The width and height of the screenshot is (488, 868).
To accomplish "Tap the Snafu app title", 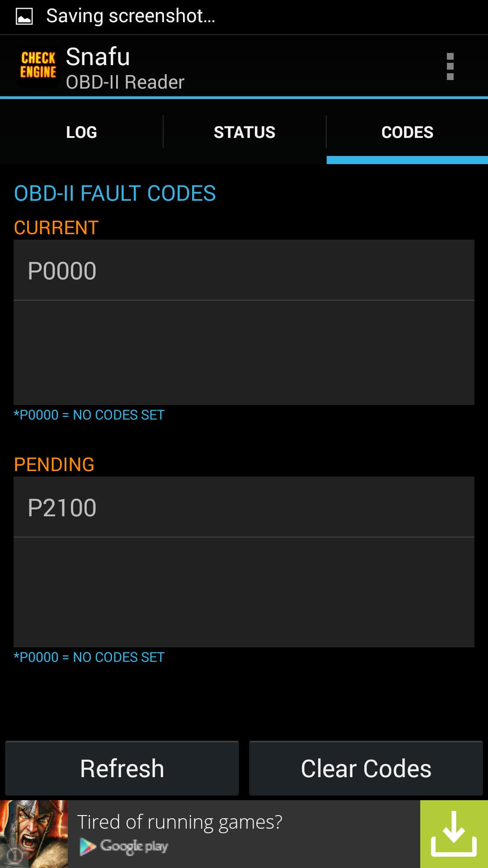I will tap(98, 57).
